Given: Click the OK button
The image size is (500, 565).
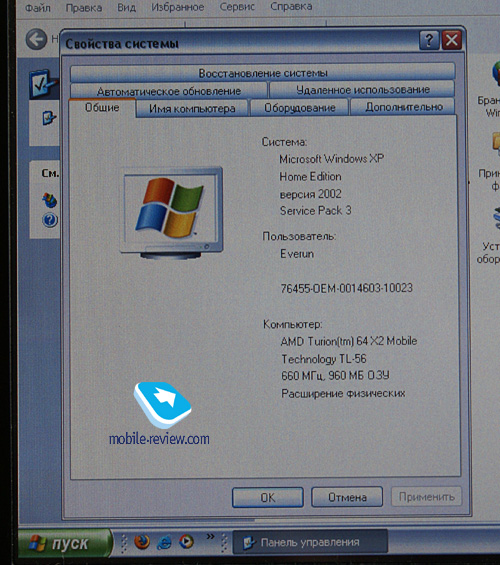Looking at the screenshot, I should [268, 498].
